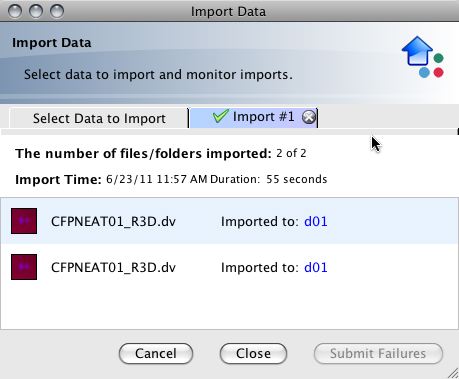Open thumbnail of the highlighted CFPNEAT01_R3D.dv row
459x379 pixels.
pos(24,221)
